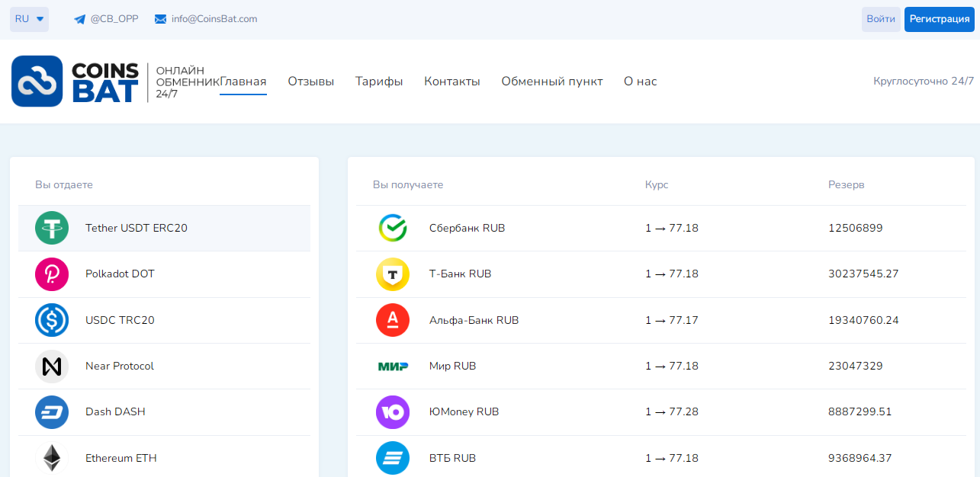980x477 pixels.
Task: Click the Near Protocol icon
Action: 51,366
